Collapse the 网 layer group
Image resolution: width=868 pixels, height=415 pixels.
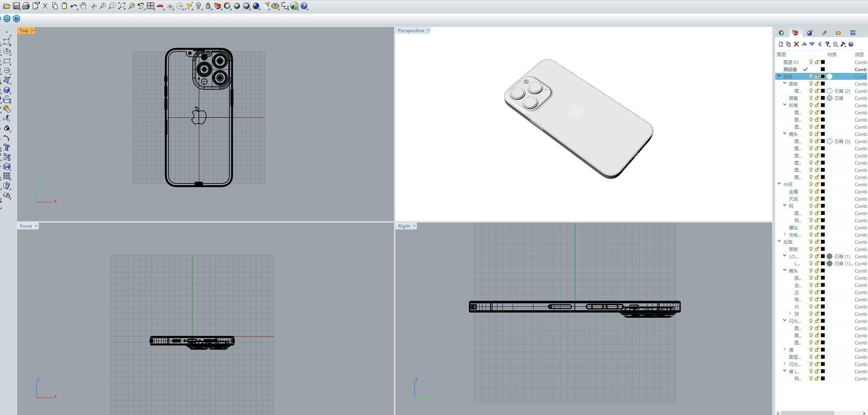(785, 205)
